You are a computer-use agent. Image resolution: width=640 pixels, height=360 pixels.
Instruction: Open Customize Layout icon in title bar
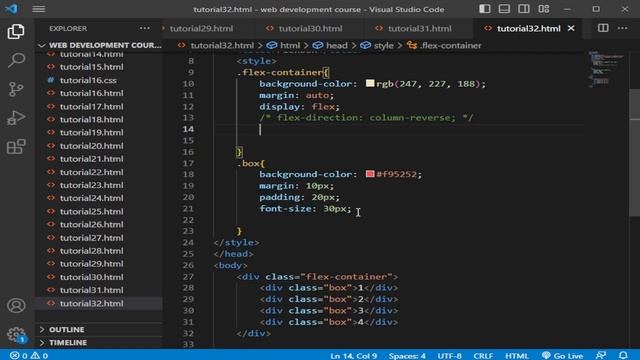coord(544,9)
